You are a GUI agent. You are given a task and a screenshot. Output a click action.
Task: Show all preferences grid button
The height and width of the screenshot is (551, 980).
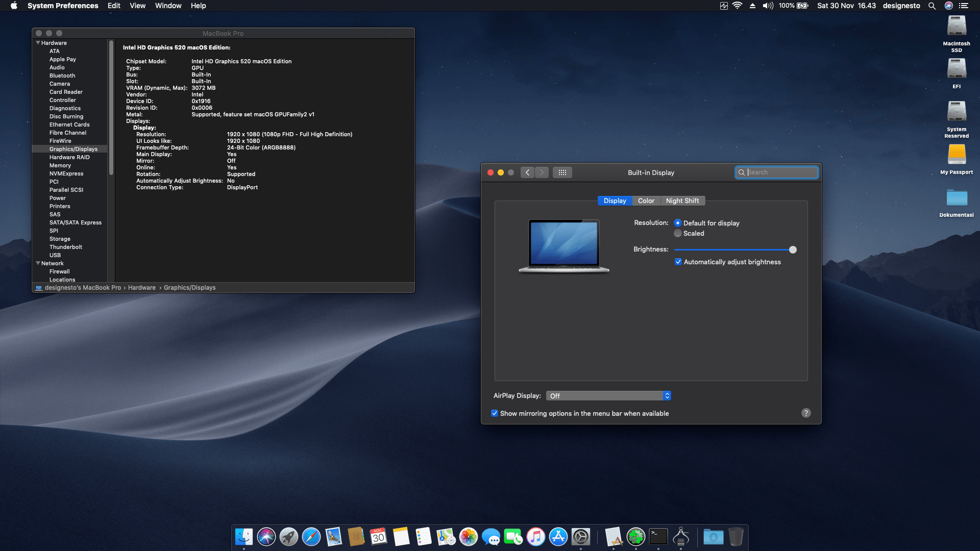tap(562, 172)
